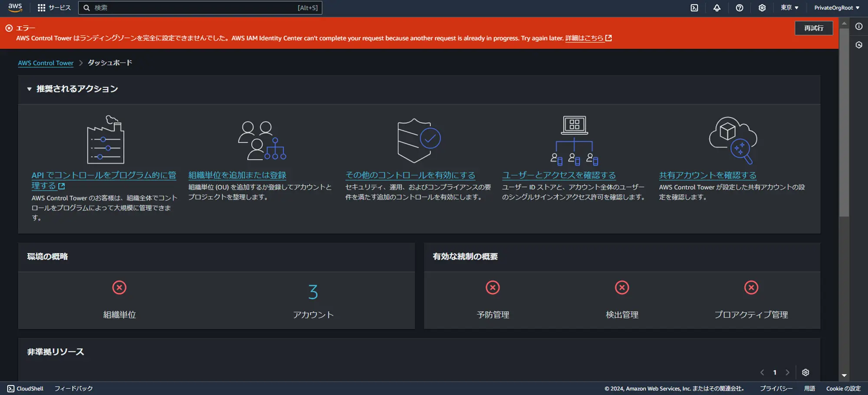The height and width of the screenshot is (395, 868).
Task: Open the notifications bell
Action: point(717,8)
